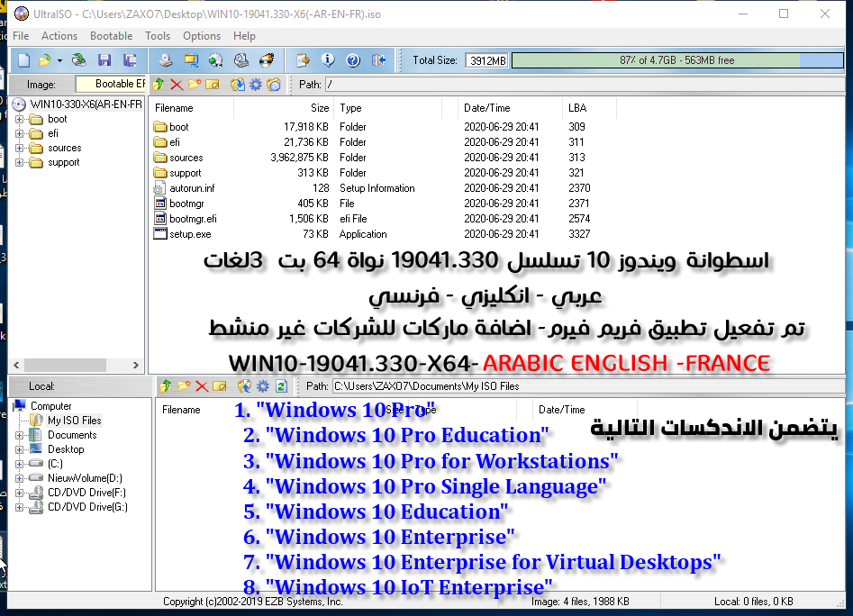This screenshot has width=853, height=616.
Task: Sort image files by Type column header
Action: (x=389, y=108)
